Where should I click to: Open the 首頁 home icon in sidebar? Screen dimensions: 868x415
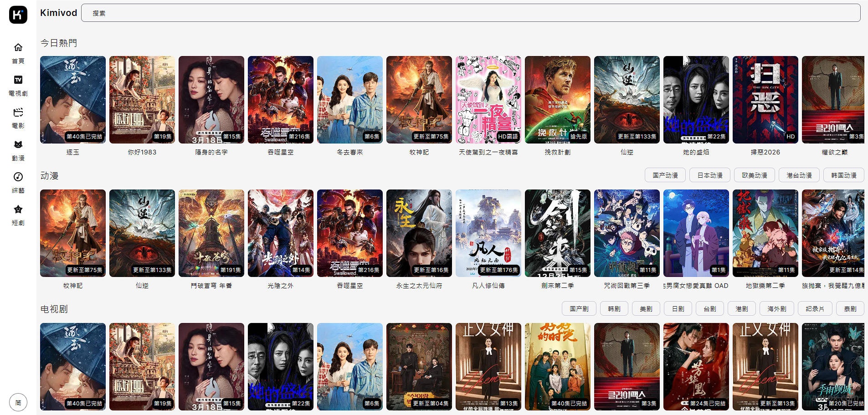tap(18, 47)
